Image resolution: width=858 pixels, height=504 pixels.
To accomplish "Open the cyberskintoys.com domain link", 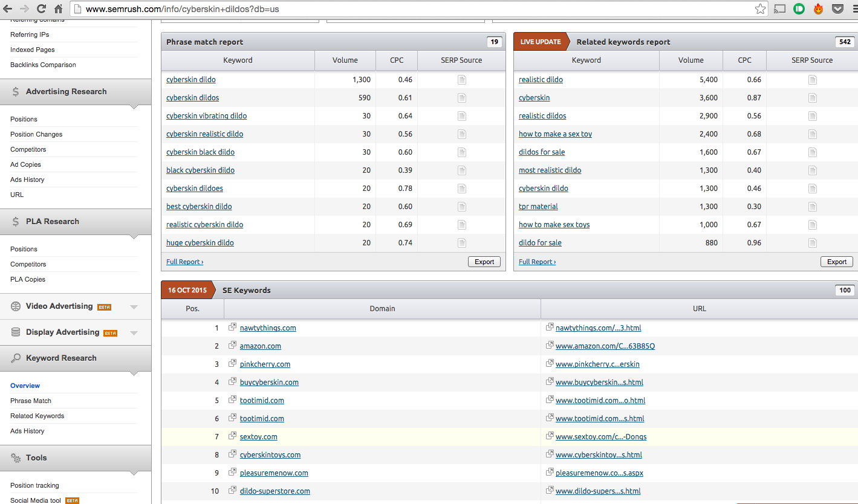I will pyautogui.click(x=270, y=454).
